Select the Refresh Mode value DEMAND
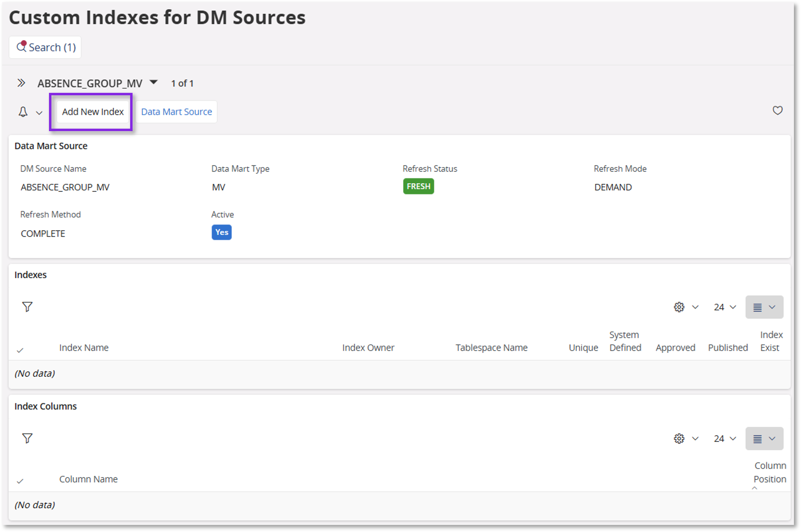This screenshot has height=532, width=801. click(613, 187)
